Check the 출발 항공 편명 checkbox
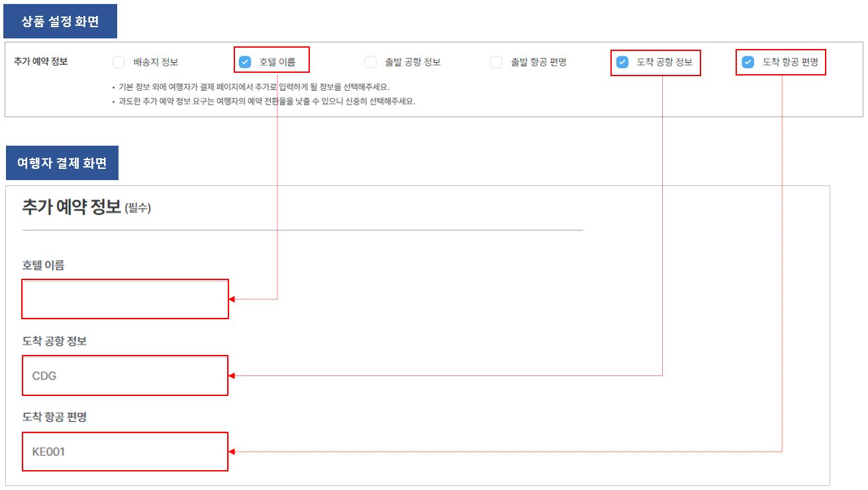 click(496, 62)
